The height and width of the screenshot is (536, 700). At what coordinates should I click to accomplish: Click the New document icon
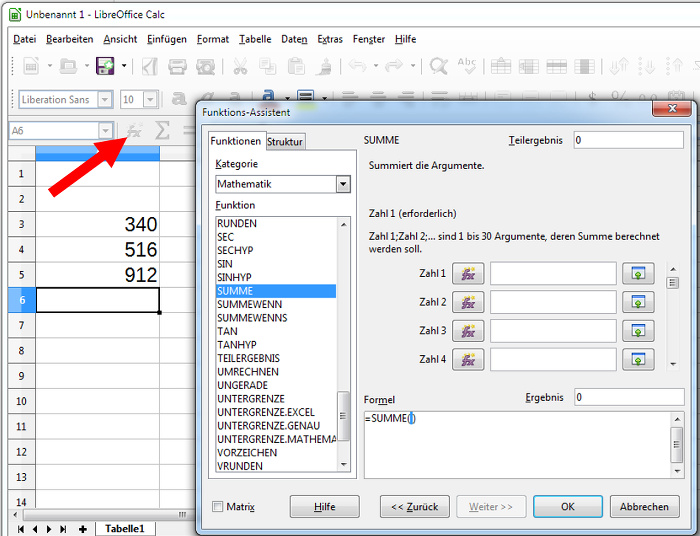[31, 66]
